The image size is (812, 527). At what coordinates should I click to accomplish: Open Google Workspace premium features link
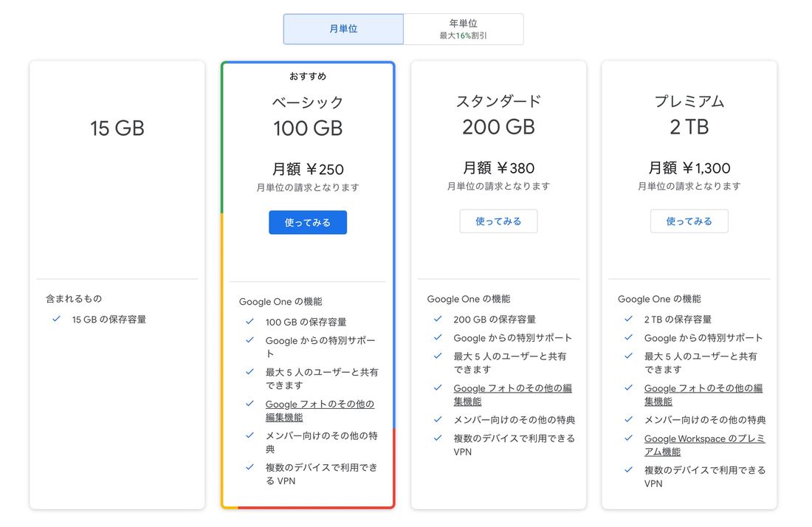point(704,444)
